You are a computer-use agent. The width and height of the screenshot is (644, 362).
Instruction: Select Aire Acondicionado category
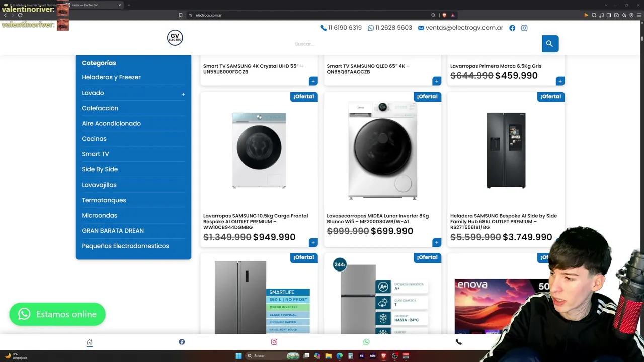[x=111, y=124]
